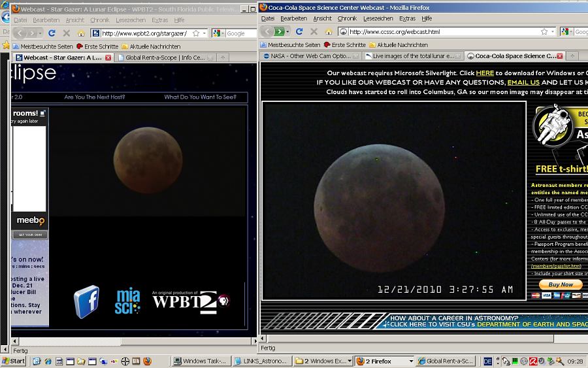The height and width of the screenshot is (368, 588).
Task: Open new tab in WPBT2 window
Action: coord(223,58)
